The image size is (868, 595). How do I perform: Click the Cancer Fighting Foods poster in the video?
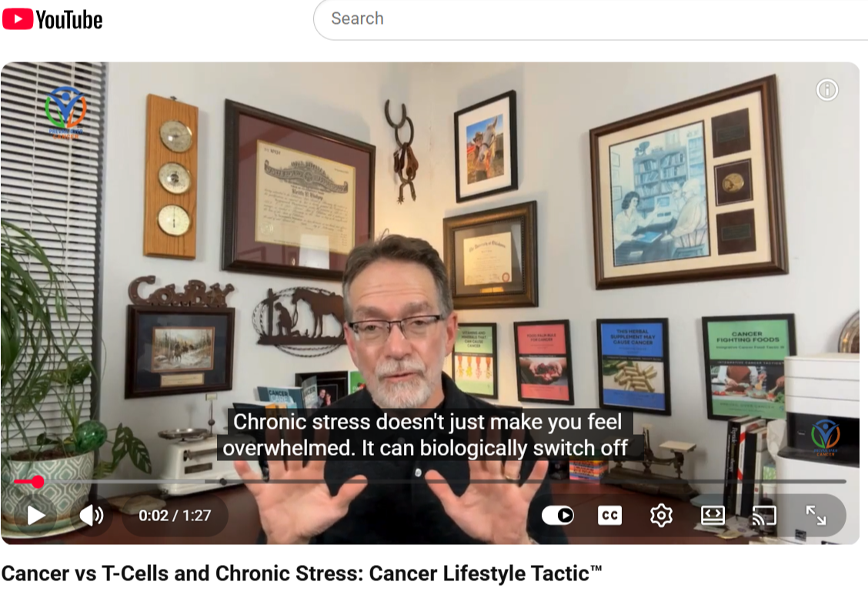[748, 367]
